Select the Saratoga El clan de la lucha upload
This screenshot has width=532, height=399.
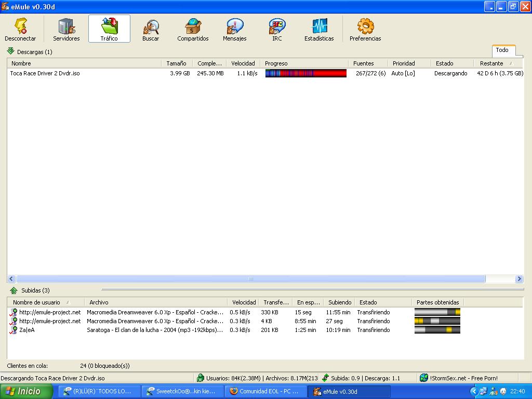(x=155, y=330)
